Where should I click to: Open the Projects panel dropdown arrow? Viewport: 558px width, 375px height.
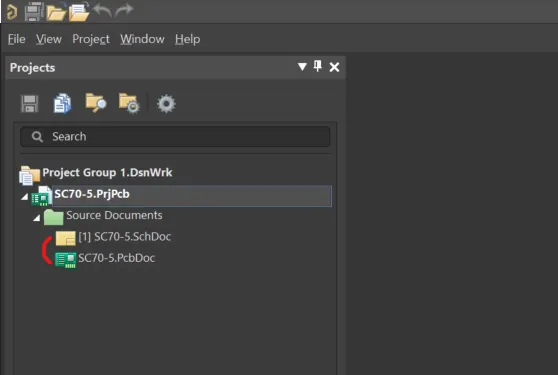(302, 67)
